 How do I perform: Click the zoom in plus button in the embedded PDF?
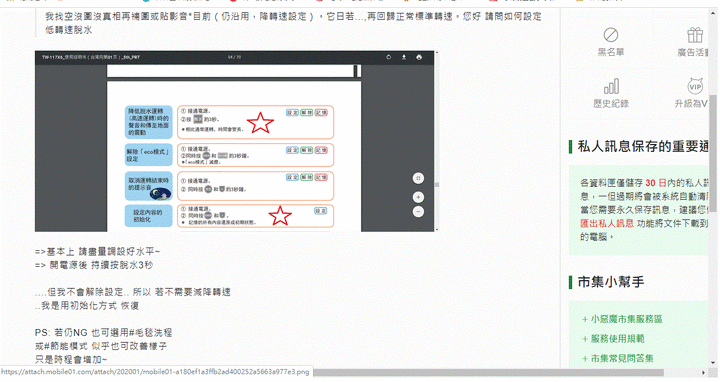coord(418,197)
